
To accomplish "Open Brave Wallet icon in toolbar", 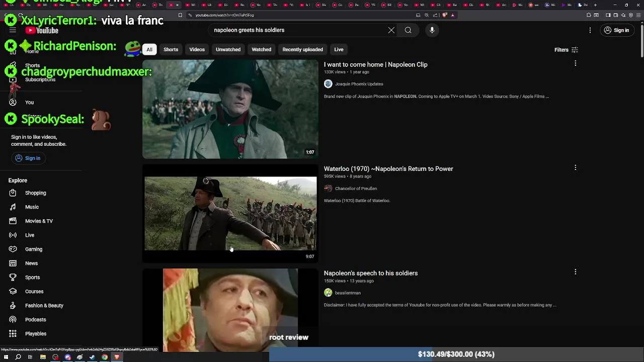I will tap(616, 15).
